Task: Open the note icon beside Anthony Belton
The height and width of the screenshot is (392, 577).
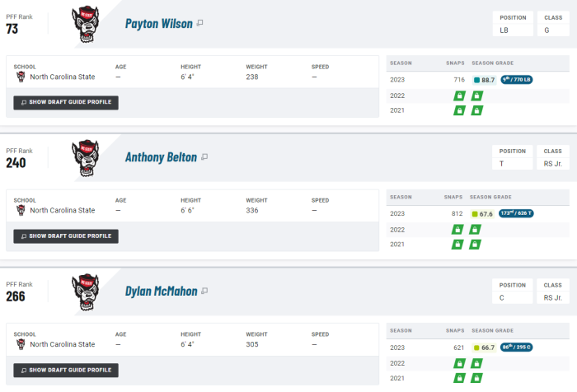Action: [x=204, y=157]
